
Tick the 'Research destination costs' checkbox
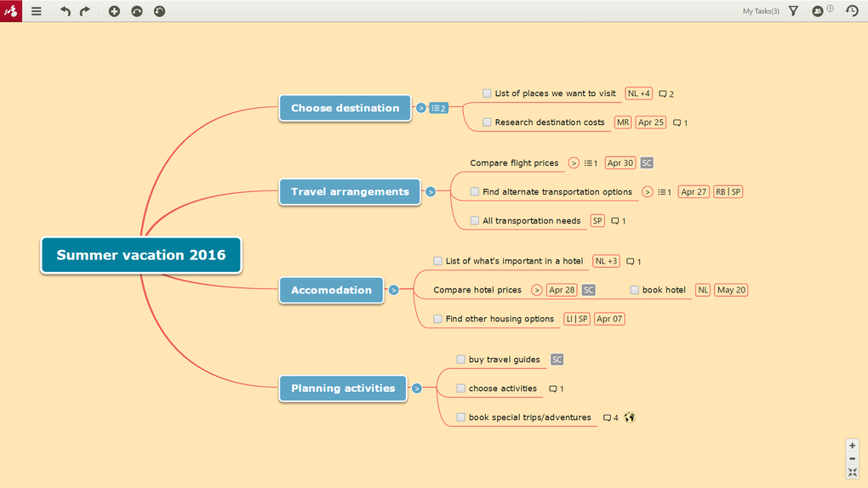[487, 122]
